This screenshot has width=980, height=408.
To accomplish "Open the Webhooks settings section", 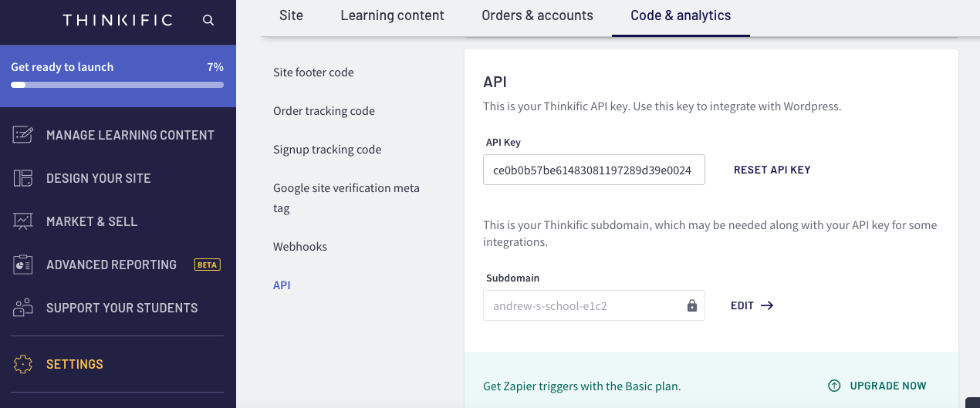I will coord(300,247).
